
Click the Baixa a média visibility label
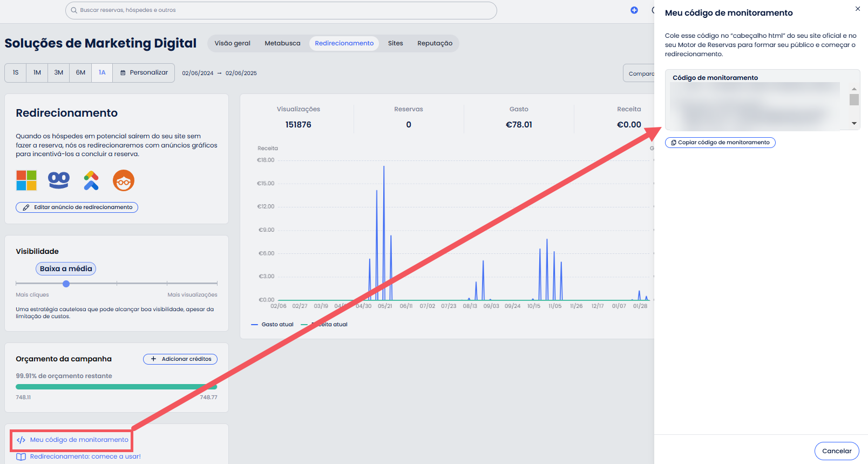click(x=66, y=269)
